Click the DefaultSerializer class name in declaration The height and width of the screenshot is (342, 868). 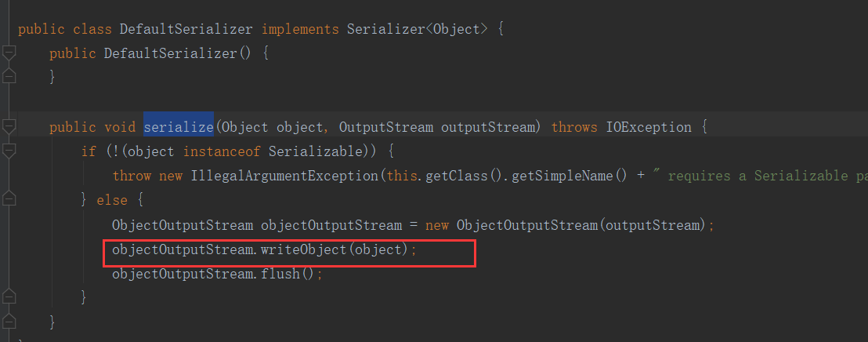point(186,29)
